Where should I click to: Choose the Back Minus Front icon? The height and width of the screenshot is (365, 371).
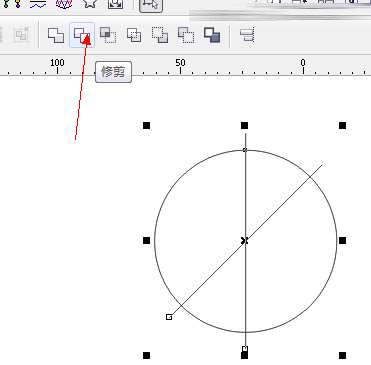[186, 35]
